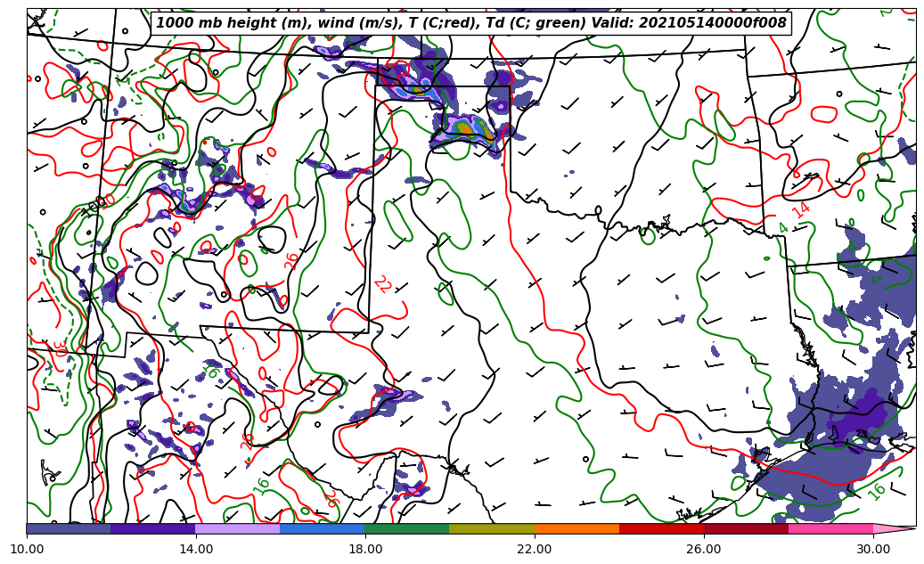924x564 pixels.
Task: Click the red 22 temperature contour label
Action: [x=382, y=285]
